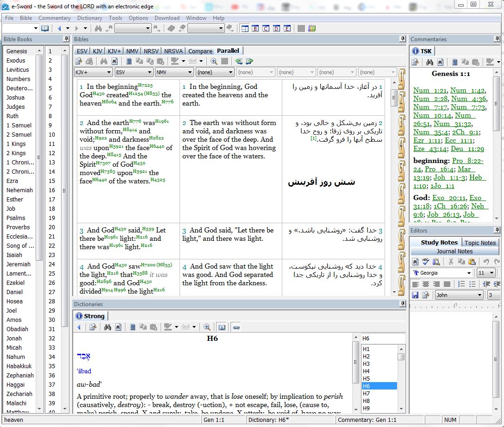504x427 pixels.
Task: Select chapter 12 in the chapter list
Action: (x=52, y=153)
